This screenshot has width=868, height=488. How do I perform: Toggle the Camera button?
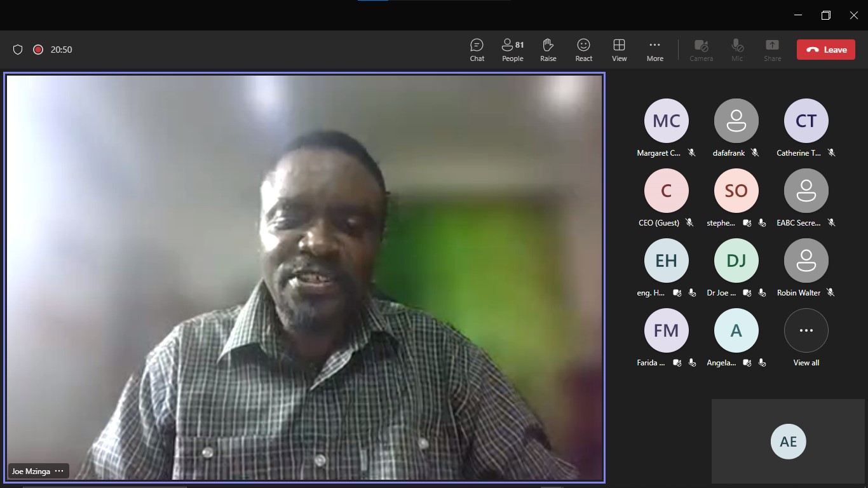(701, 50)
